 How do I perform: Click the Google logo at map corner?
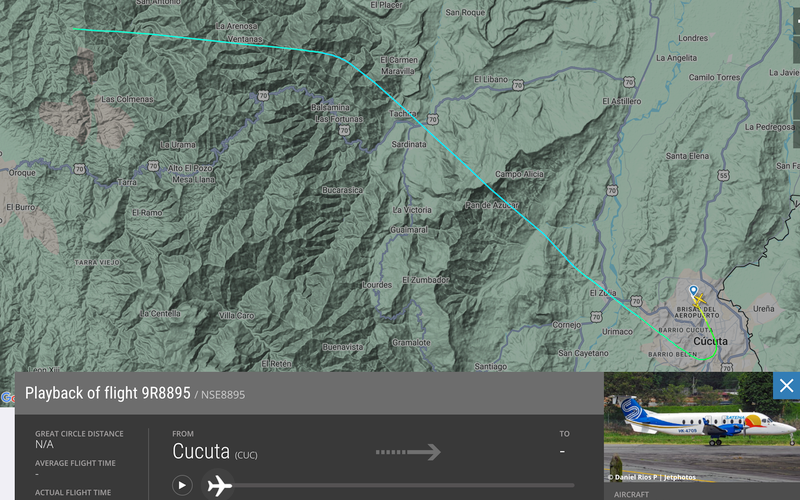[x=7, y=397]
